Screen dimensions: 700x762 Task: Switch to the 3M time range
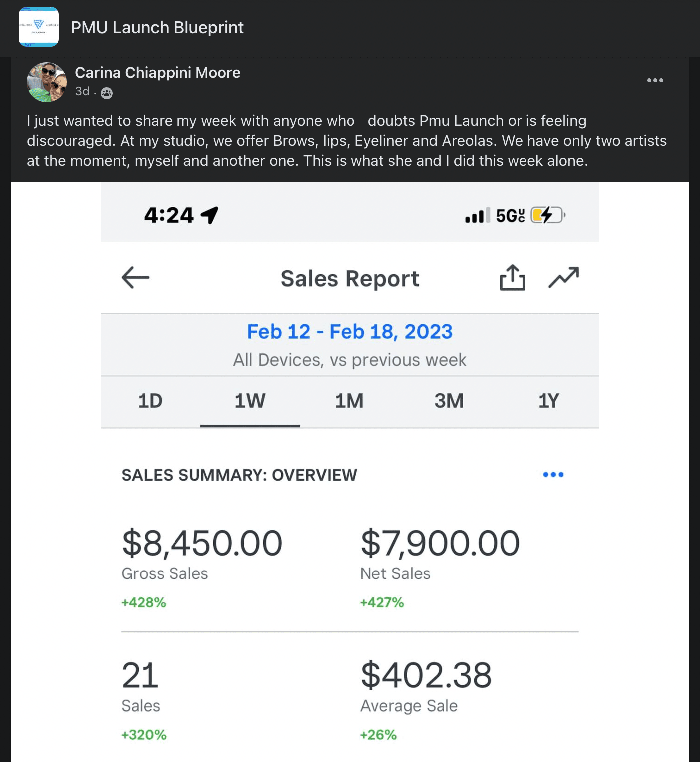[x=449, y=401]
